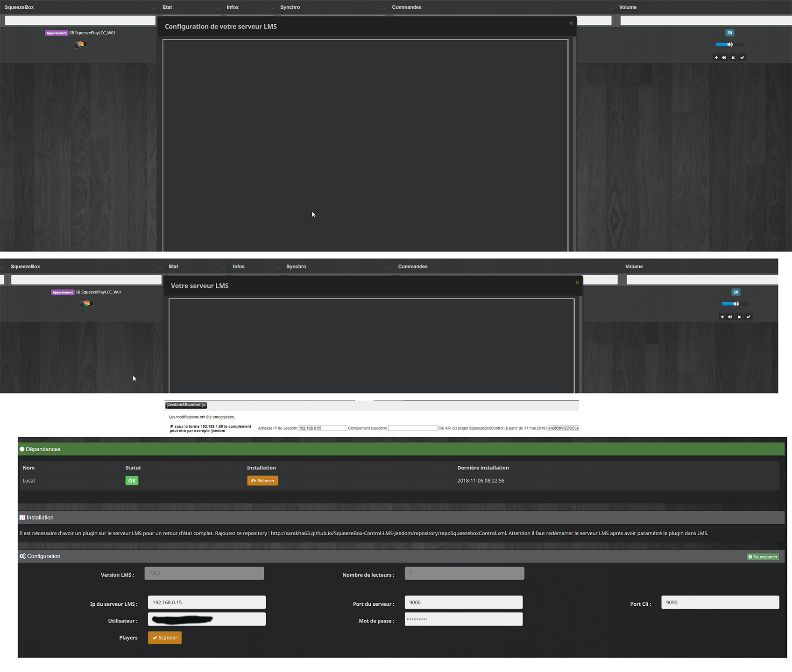Viewport: 792px width, 672px height.
Task: Click Appartement tag in second screenshot
Action: (63, 293)
